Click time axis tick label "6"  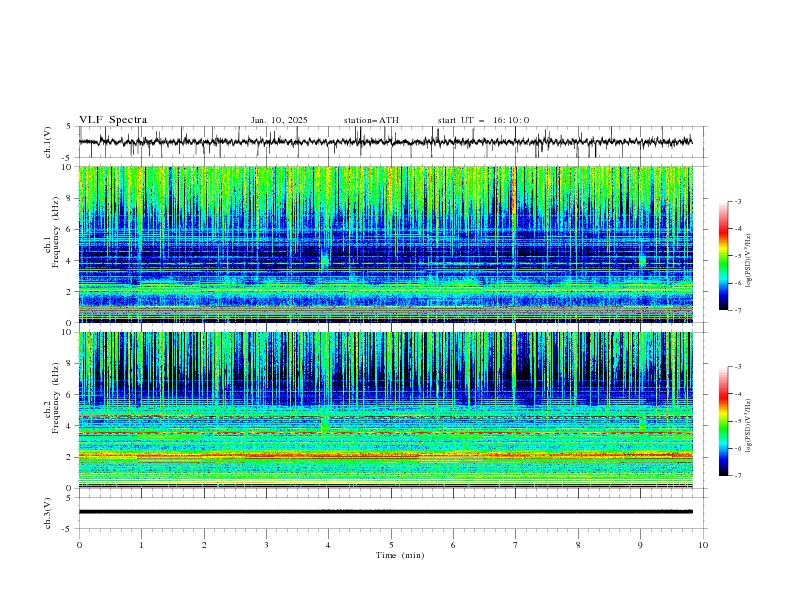tap(453, 545)
